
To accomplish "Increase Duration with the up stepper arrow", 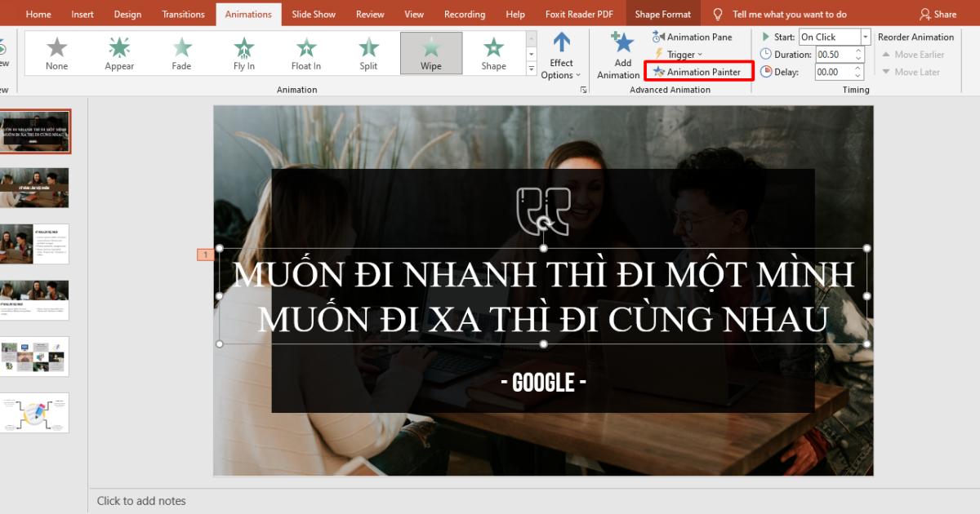I will [x=859, y=51].
